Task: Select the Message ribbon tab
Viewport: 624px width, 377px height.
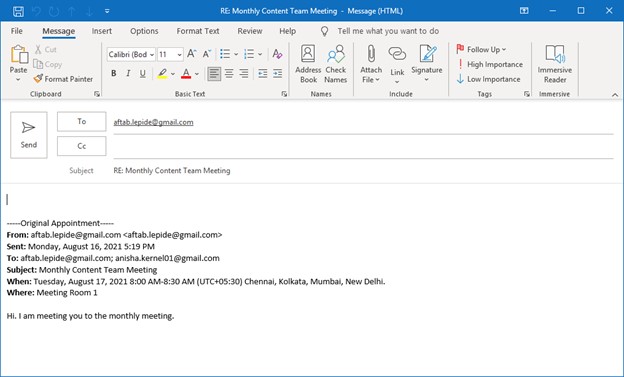Action: 58,31
